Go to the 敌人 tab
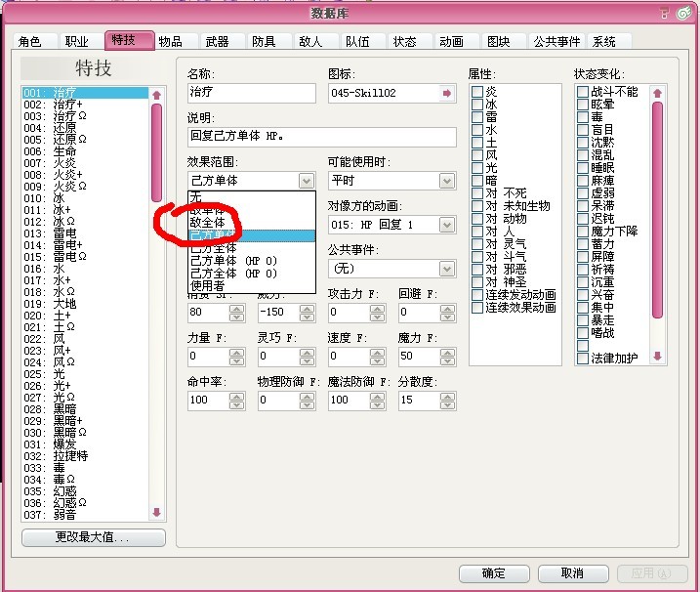 click(x=316, y=42)
